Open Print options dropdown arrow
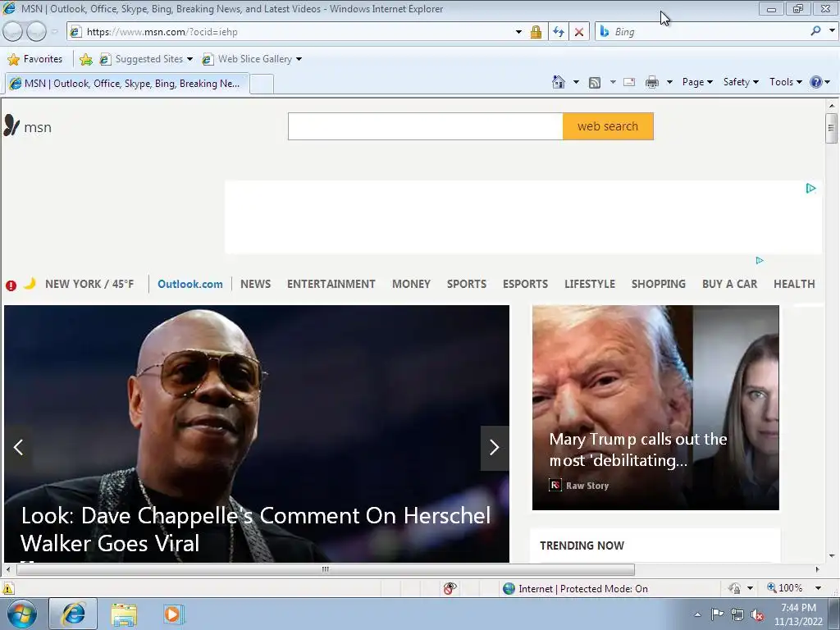The image size is (840, 630). point(669,82)
